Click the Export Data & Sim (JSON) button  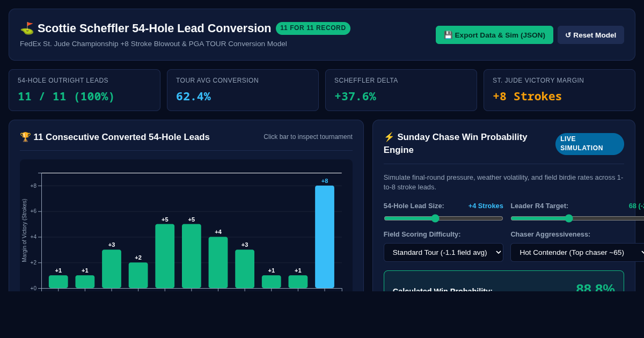coord(494,35)
